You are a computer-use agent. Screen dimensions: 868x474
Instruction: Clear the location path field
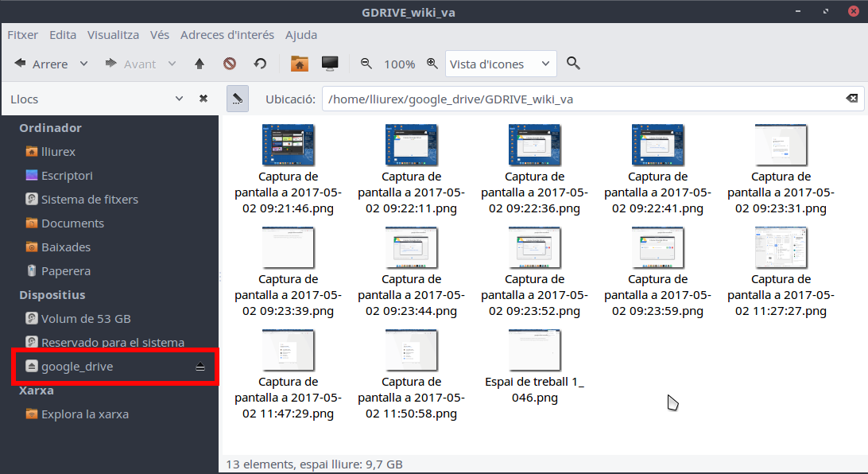click(851, 99)
